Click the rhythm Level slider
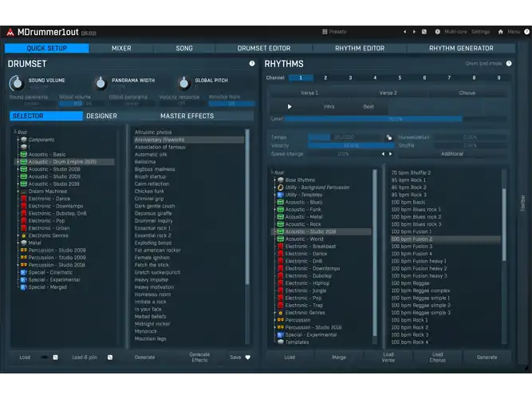 [396, 119]
